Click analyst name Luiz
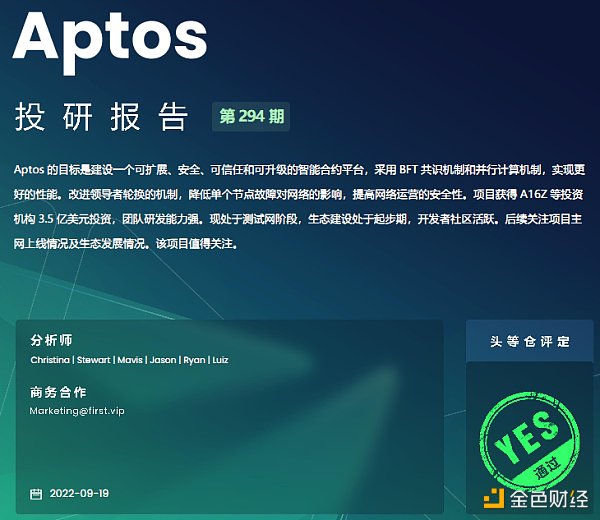 pyautogui.click(x=220, y=360)
